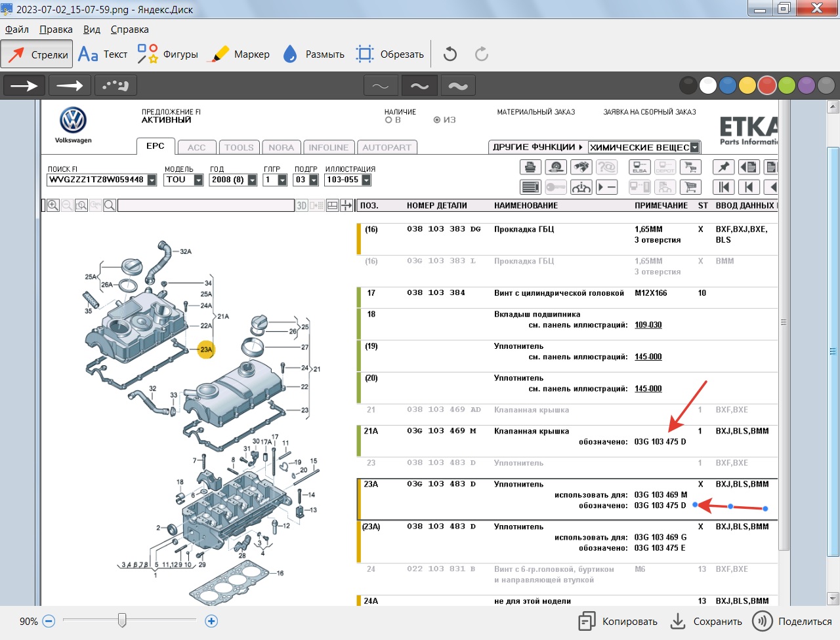Open the МОДЕЛЬ dropdown showing TOU

click(x=198, y=180)
